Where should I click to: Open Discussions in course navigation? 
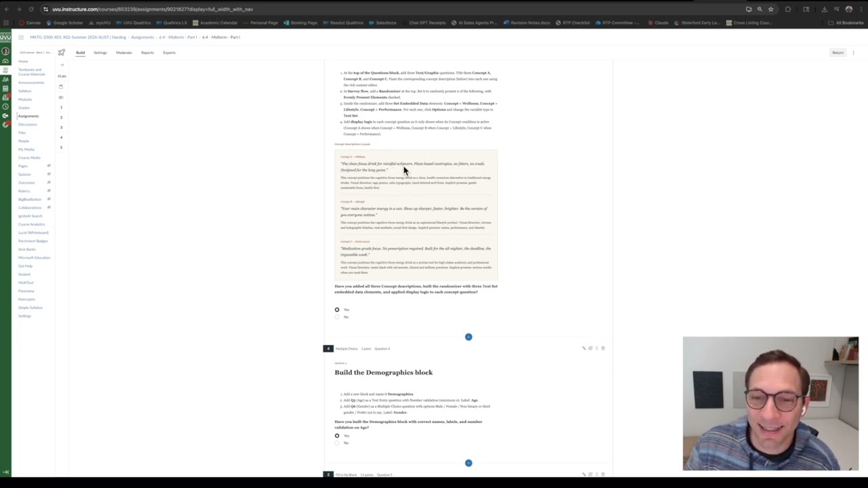(x=27, y=125)
